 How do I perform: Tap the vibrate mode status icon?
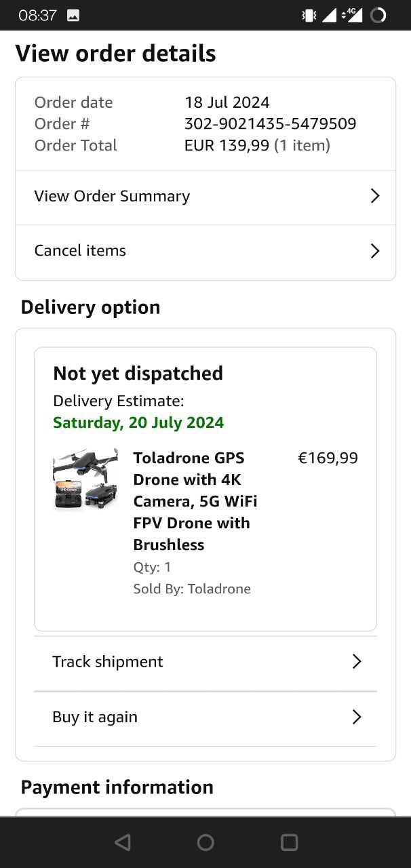tap(309, 15)
